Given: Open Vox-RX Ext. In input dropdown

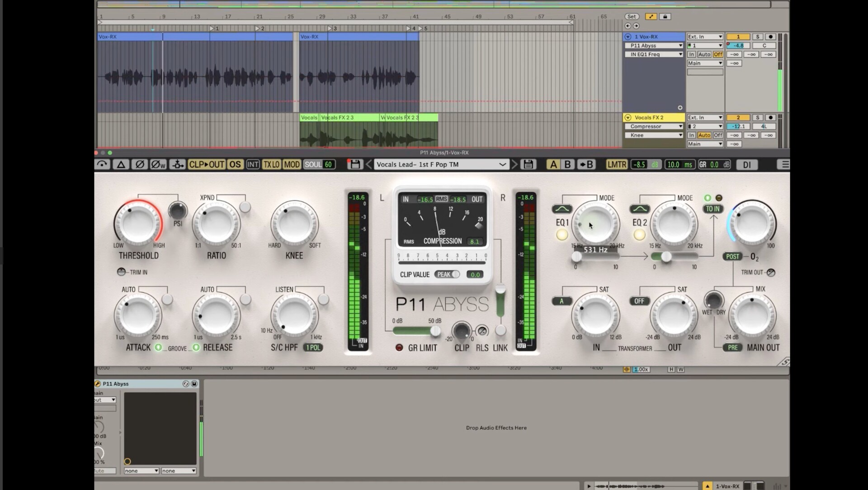Looking at the screenshot, I should [x=705, y=37].
